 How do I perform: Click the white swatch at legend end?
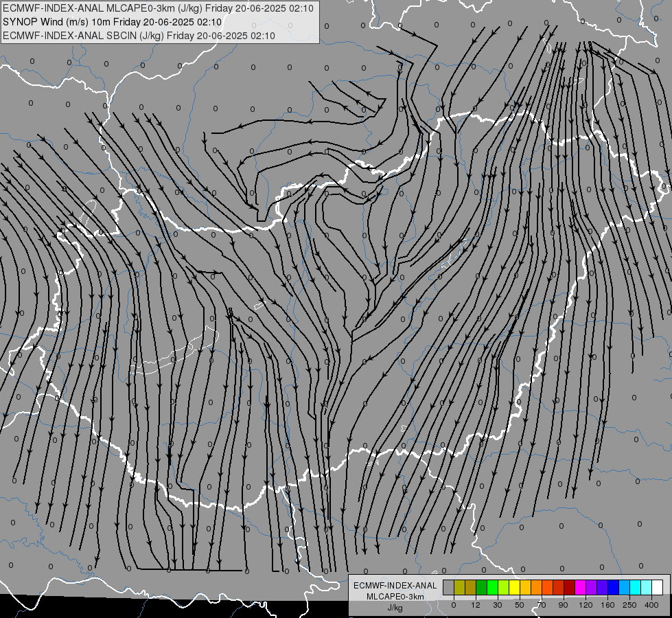pos(658,587)
